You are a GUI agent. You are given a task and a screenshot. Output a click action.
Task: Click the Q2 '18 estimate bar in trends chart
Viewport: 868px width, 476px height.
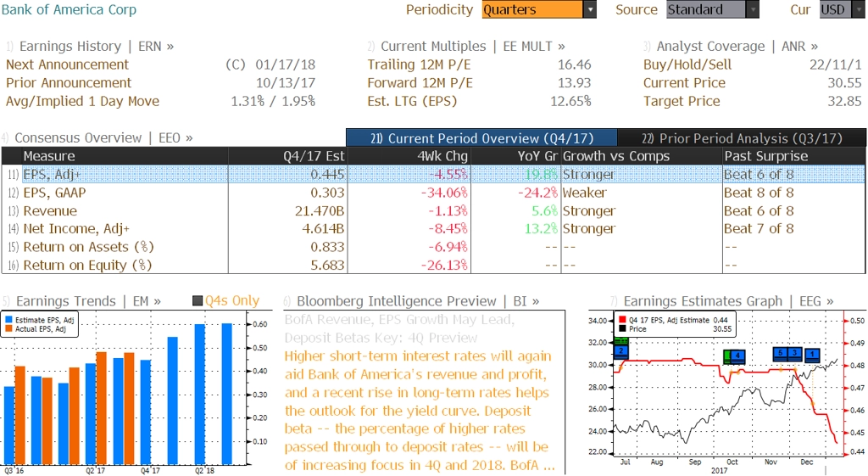pos(200,394)
